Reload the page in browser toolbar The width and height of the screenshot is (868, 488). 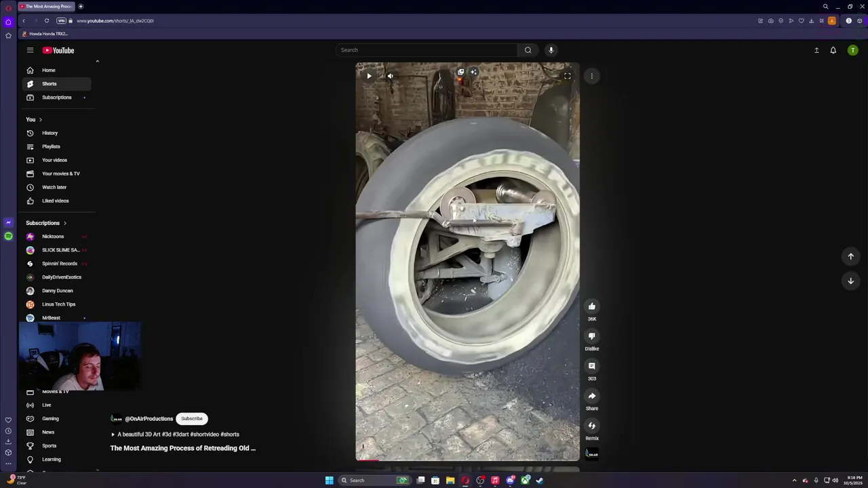click(47, 20)
